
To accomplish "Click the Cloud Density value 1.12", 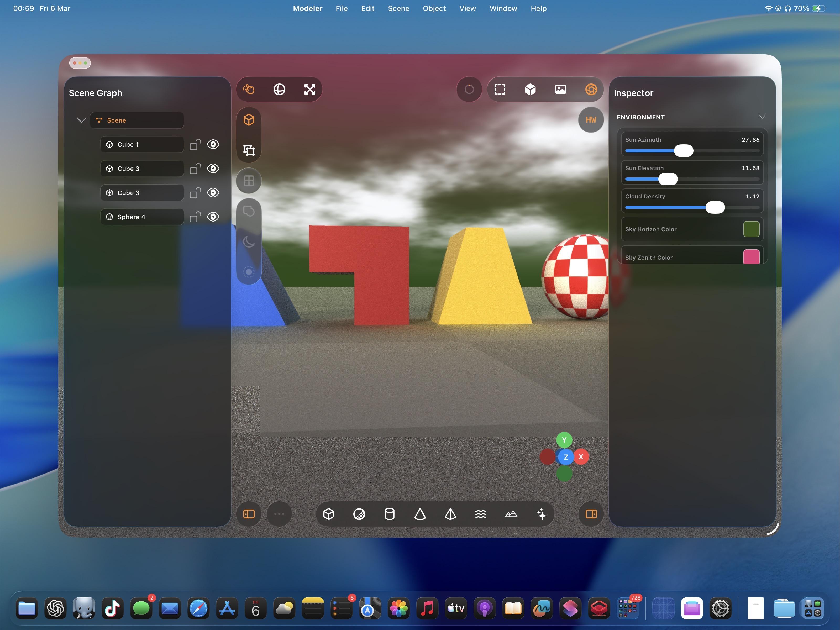I will 752,196.
